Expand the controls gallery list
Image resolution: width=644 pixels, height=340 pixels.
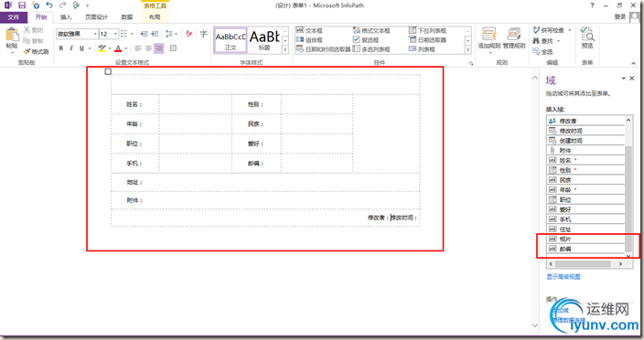click(467, 49)
